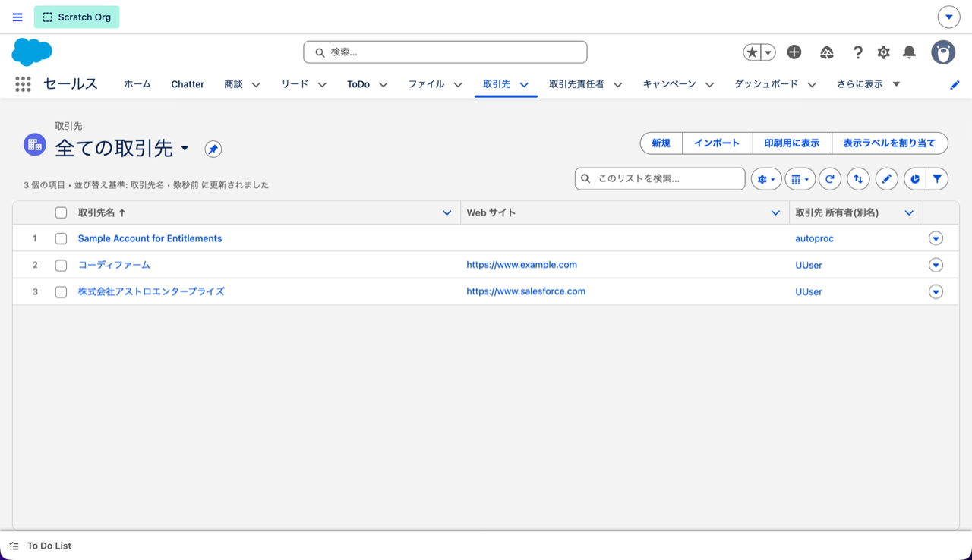Screen dimensions: 972x560
Task: Click the global create plus icon
Action: click(x=794, y=52)
